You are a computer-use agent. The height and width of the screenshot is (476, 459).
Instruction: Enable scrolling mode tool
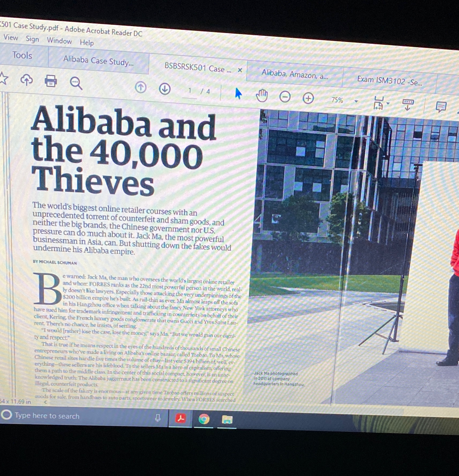tap(408, 104)
